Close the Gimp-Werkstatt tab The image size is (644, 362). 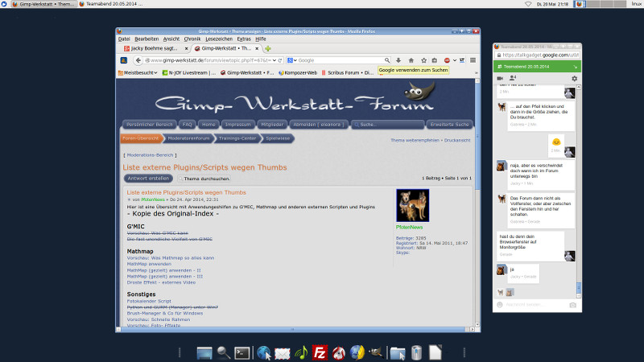(x=257, y=48)
